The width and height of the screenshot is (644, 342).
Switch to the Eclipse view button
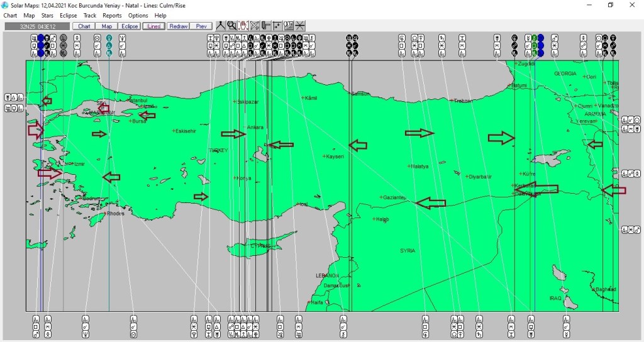(x=130, y=26)
